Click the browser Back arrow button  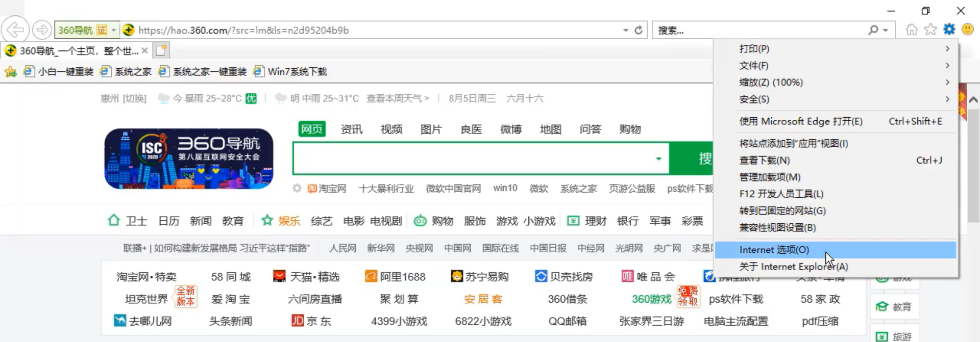(x=15, y=30)
